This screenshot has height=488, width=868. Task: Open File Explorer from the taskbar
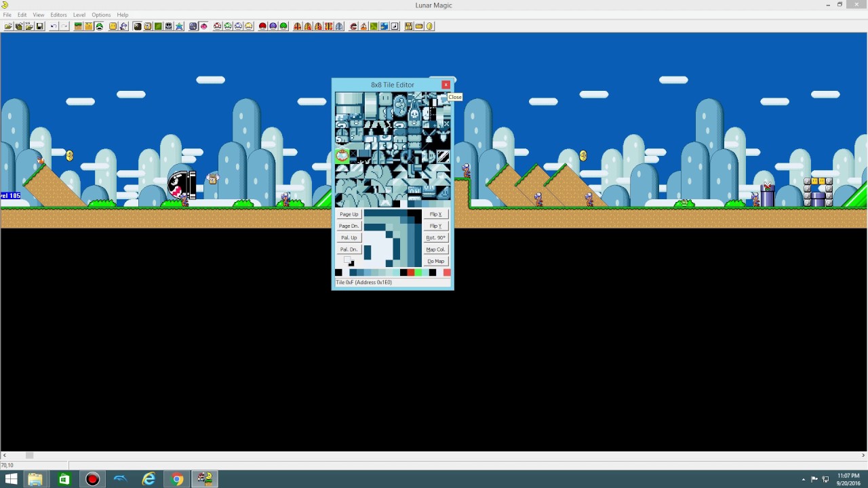pos(35,479)
